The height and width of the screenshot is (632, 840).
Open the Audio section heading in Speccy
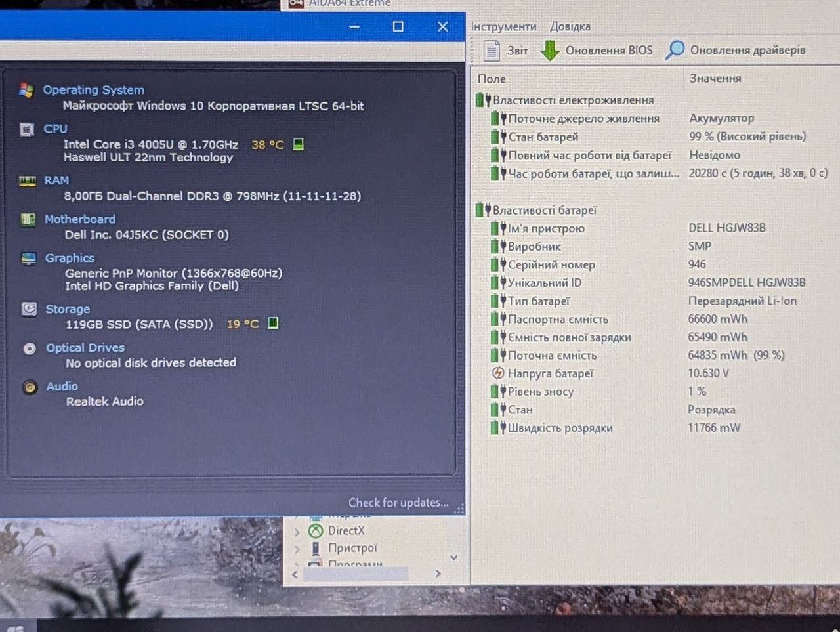(x=62, y=387)
